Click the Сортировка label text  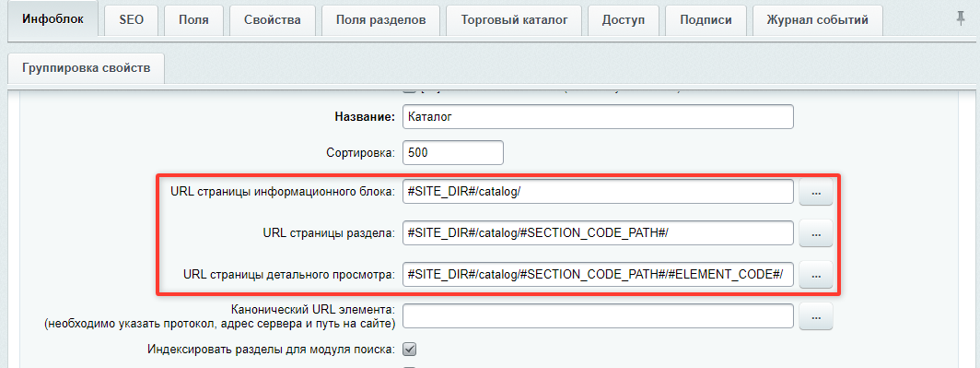click(x=361, y=152)
